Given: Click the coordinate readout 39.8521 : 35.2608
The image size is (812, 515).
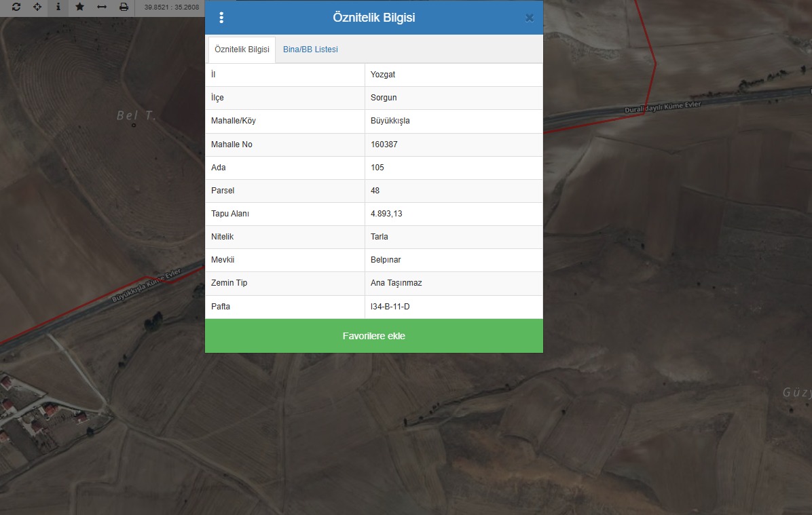Looking at the screenshot, I should tap(171, 7).
